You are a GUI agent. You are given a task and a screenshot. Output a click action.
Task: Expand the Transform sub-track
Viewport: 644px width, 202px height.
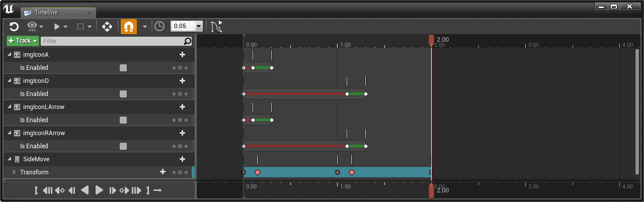(15, 172)
